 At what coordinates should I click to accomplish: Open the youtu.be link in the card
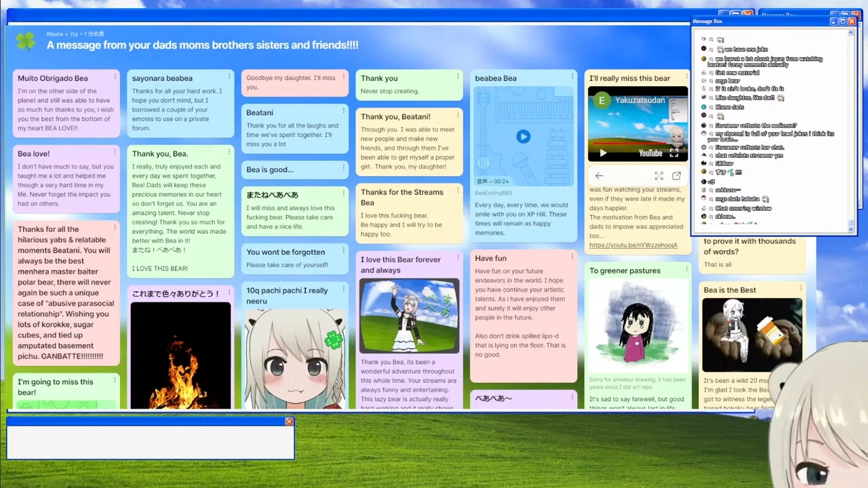633,245
